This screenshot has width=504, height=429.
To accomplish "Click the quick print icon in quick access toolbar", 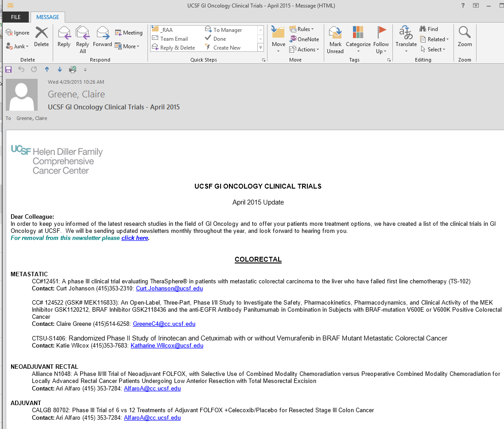I will pos(73,70).
